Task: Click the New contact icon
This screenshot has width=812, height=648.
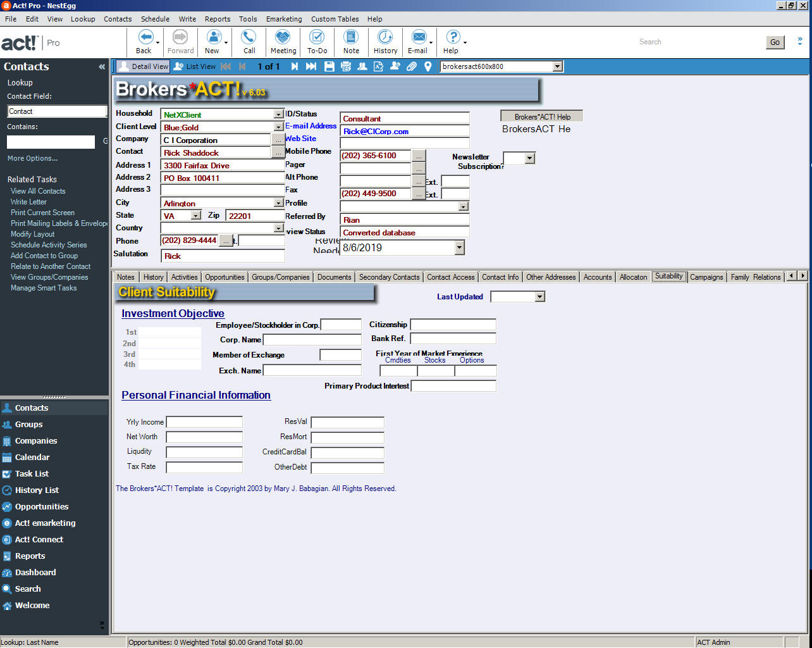Action: tap(214, 37)
